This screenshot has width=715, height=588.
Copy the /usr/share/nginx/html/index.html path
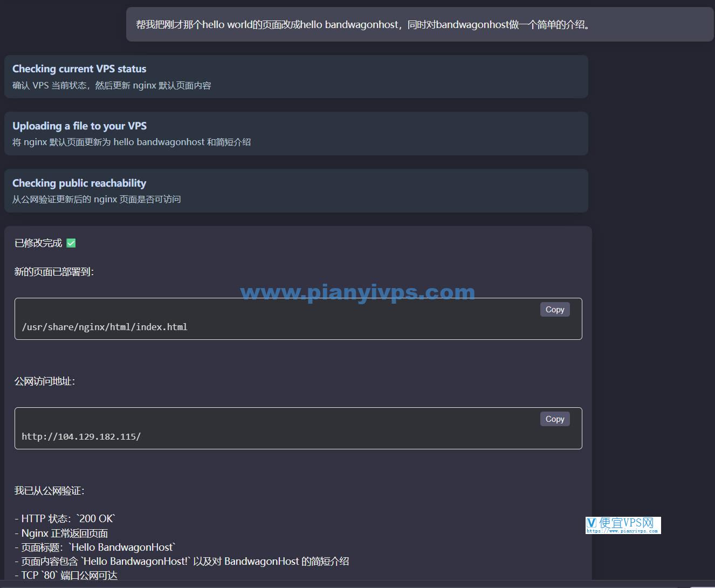[x=555, y=309]
